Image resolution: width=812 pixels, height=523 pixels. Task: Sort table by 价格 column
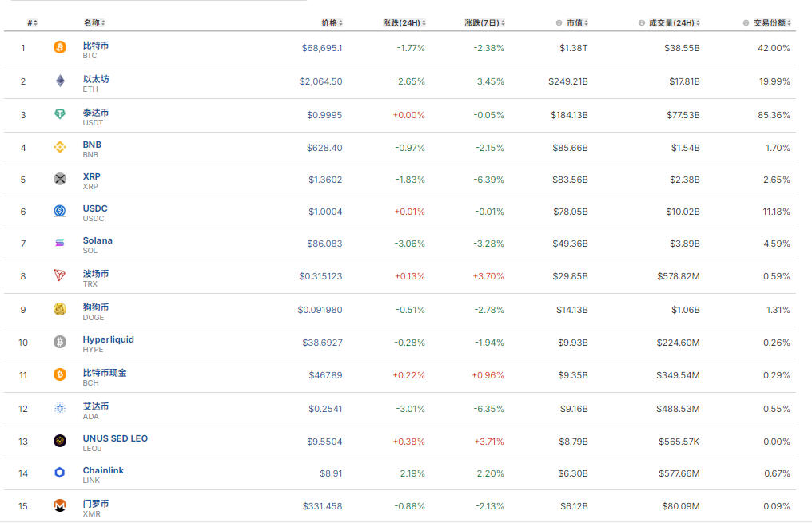tap(329, 22)
